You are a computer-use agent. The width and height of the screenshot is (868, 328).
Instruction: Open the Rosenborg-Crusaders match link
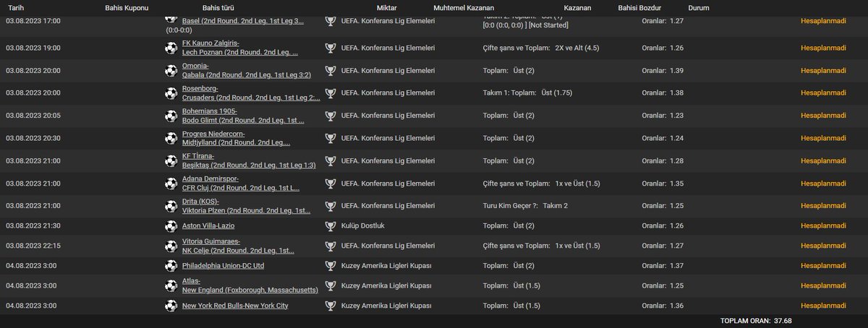[251, 93]
